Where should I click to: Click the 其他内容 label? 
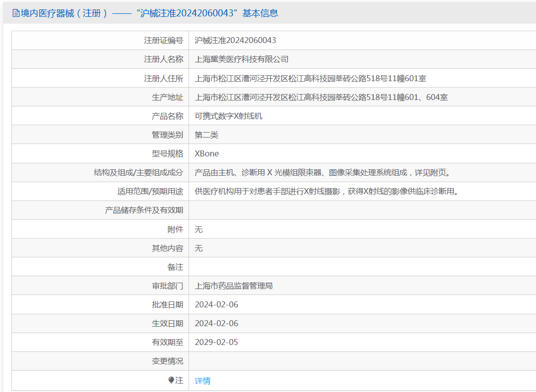[x=167, y=248]
